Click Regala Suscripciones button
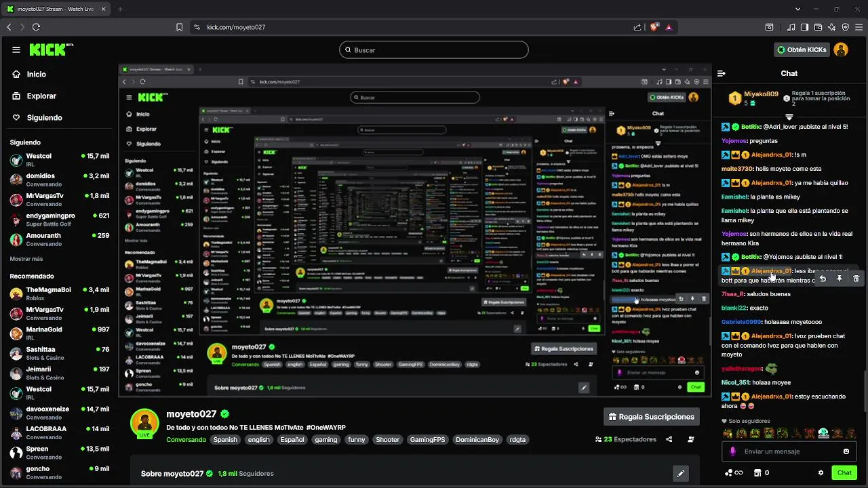Image resolution: width=868 pixels, height=488 pixels. 652,417
